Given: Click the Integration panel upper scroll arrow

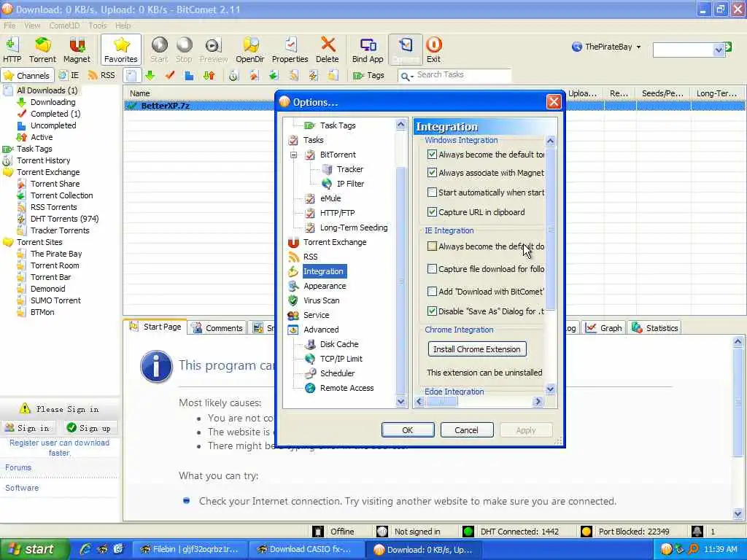Looking at the screenshot, I should pos(550,141).
